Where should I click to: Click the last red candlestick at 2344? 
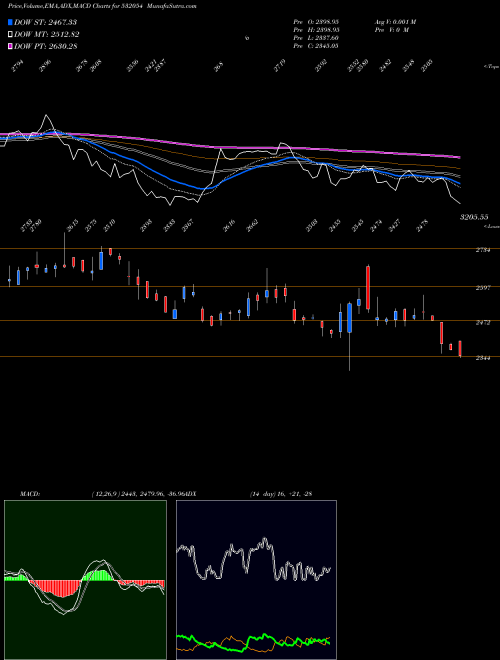(460, 349)
